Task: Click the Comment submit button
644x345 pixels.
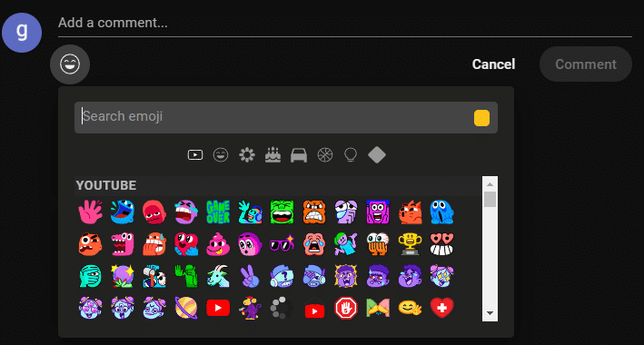Action: pos(586,64)
